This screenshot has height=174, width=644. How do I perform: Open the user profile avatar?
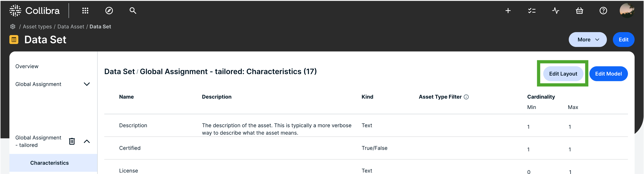click(627, 11)
